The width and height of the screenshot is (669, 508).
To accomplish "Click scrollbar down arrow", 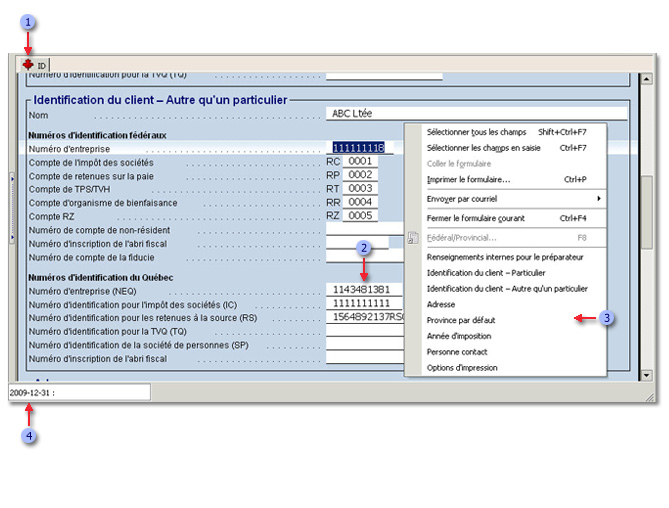I will tap(646, 375).
